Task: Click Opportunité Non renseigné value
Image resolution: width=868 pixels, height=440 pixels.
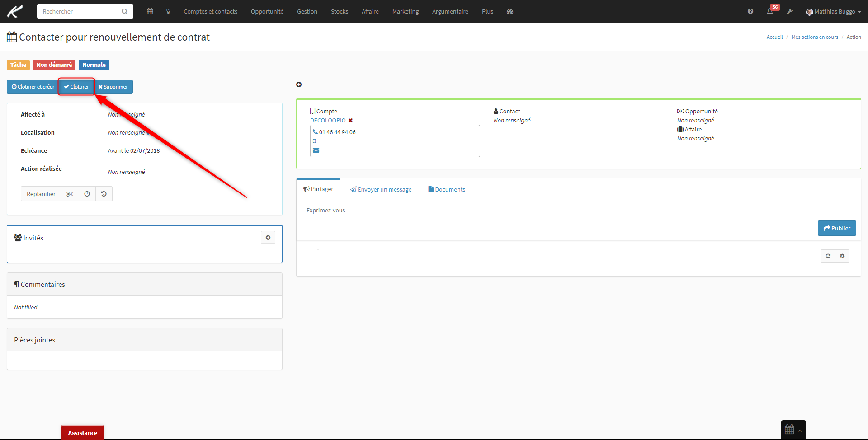Action: click(x=696, y=120)
